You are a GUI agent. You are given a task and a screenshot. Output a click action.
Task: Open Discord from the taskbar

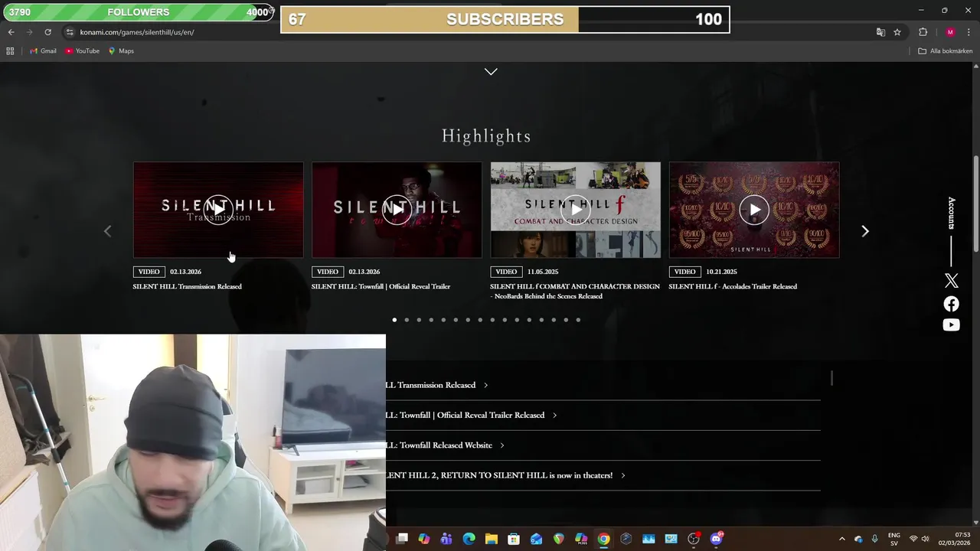point(717,539)
